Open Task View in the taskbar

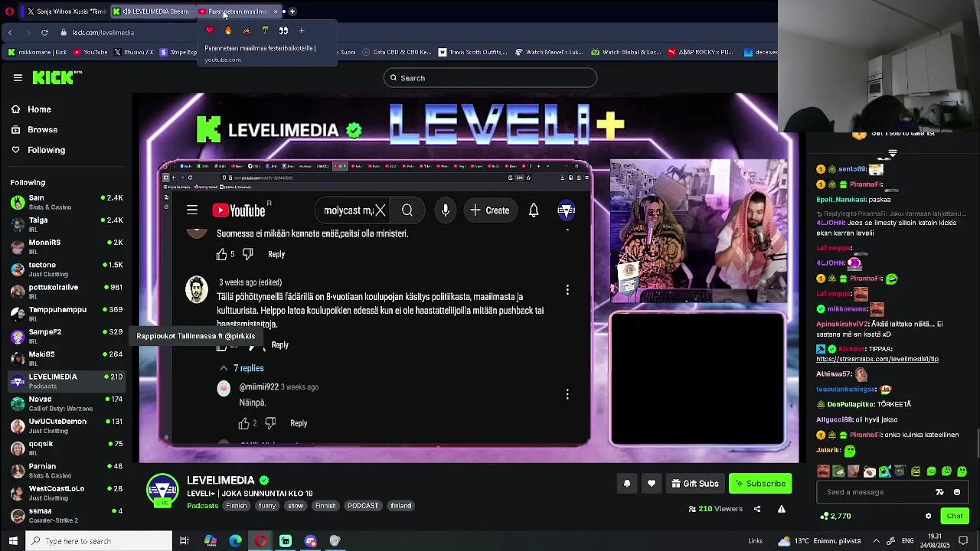[185, 541]
